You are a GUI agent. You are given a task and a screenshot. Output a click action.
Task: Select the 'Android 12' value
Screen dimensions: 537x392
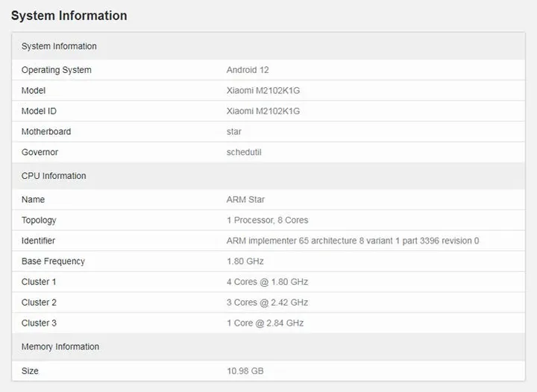point(248,70)
